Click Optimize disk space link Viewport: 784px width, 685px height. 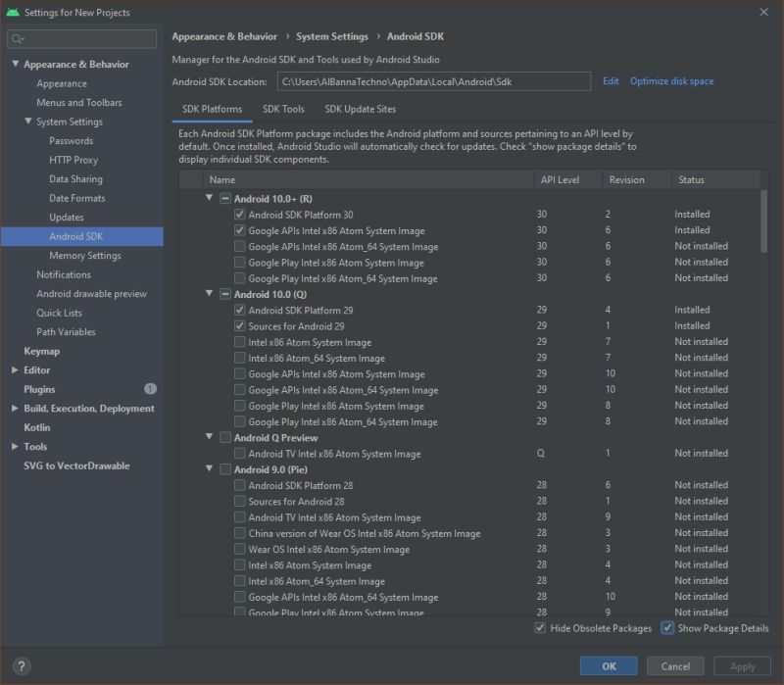pyautogui.click(x=671, y=81)
